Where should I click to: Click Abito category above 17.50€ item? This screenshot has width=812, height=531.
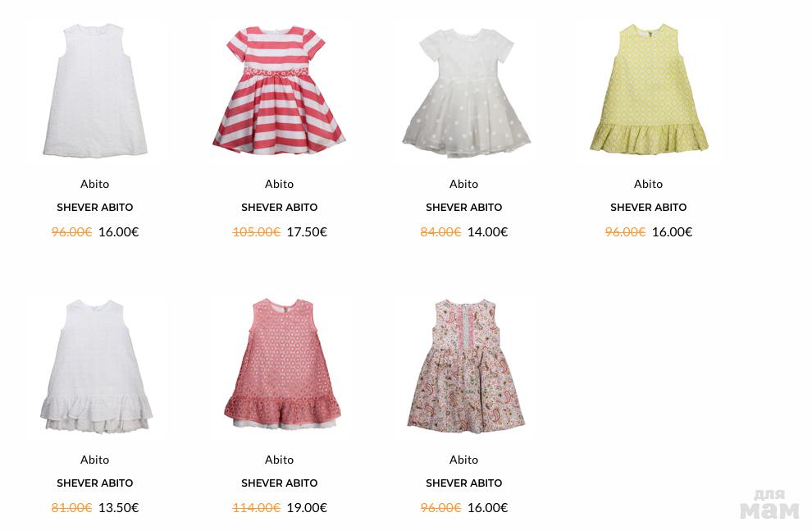(x=279, y=184)
